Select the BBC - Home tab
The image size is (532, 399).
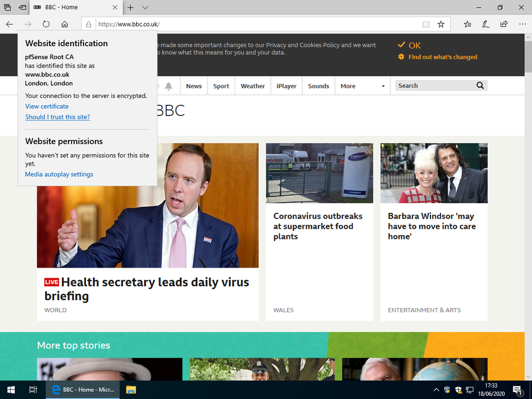[x=76, y=7]
